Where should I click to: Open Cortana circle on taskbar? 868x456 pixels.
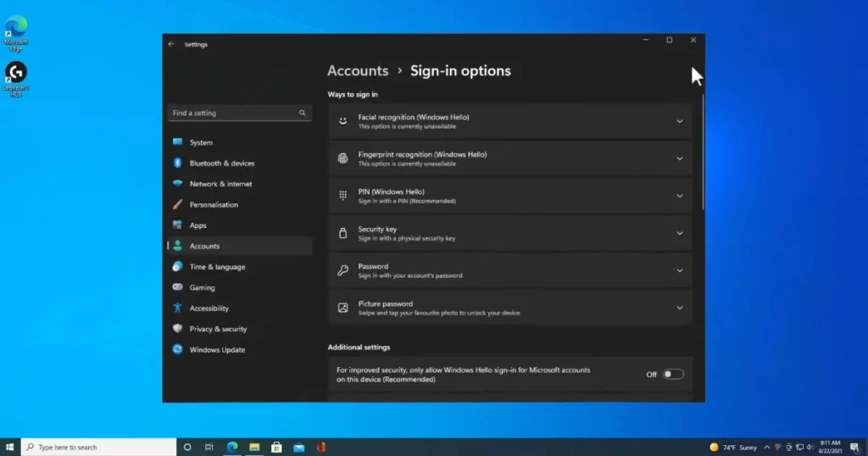(187, 448)
